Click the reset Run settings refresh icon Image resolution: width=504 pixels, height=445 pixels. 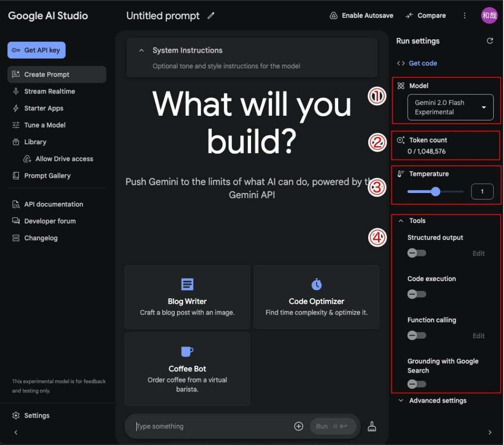(x=490, y=41)
